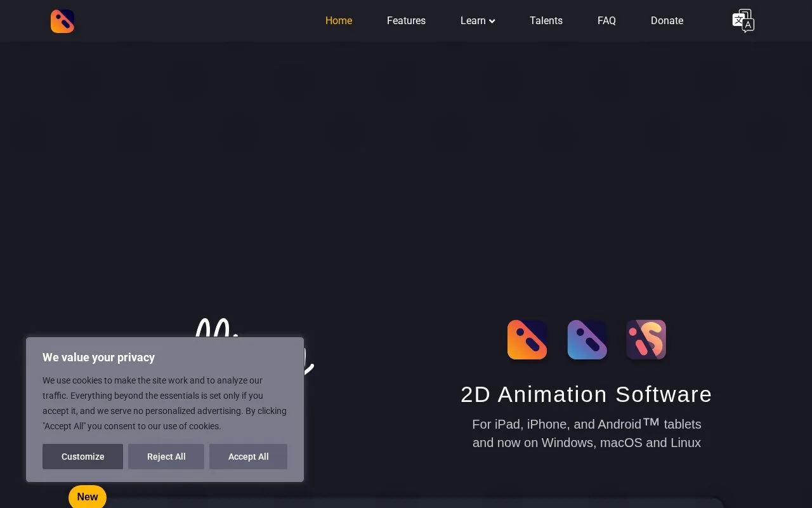Open the Donate page
812x508 pixels.
click(667, 21)
